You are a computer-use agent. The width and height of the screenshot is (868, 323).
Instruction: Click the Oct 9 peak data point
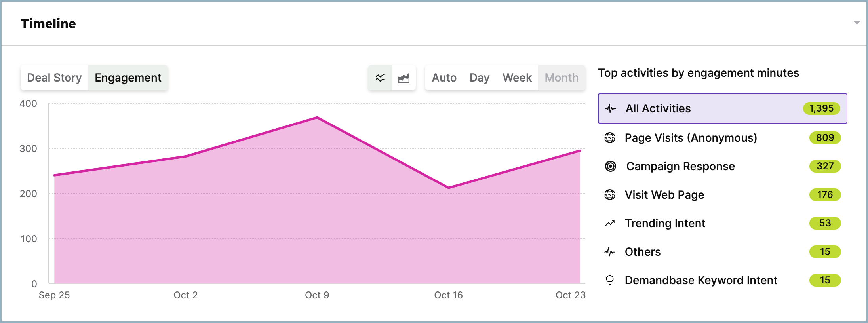click(x=317, y=117)
